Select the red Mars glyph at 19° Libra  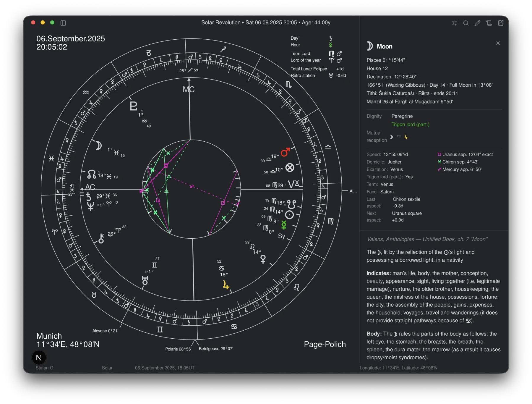[x=285, y=152]
